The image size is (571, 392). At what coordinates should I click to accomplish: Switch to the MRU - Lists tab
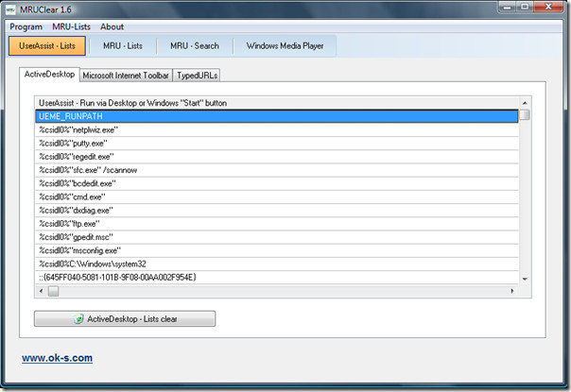pyautogui.click(x=123, y=46)
